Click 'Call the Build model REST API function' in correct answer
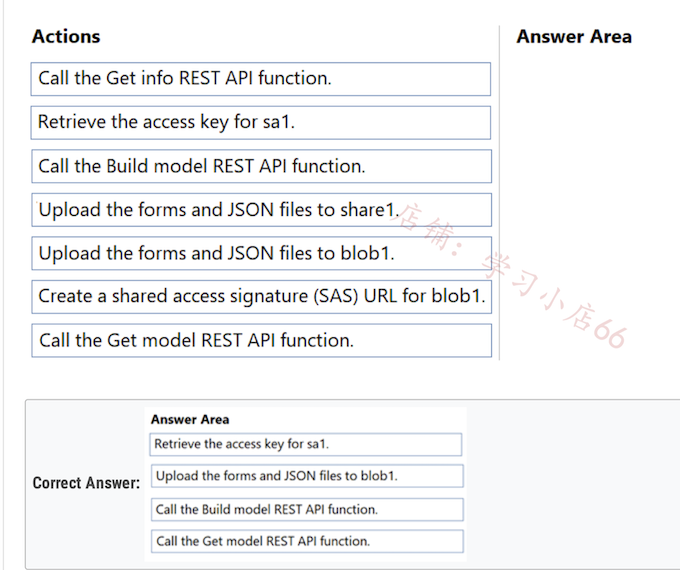680x570 pixels. tap(307, 509)
